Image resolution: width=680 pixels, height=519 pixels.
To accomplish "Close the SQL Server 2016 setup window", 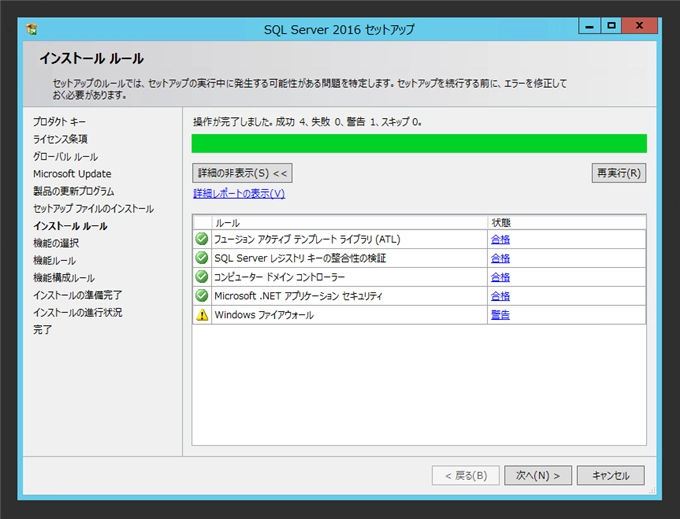I will pos(639,26).
